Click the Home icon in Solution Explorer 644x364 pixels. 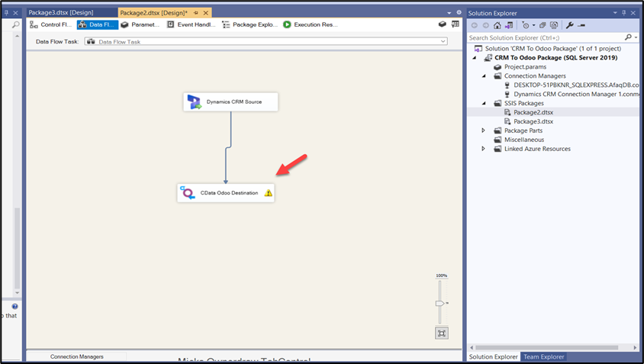pos(497,25)
